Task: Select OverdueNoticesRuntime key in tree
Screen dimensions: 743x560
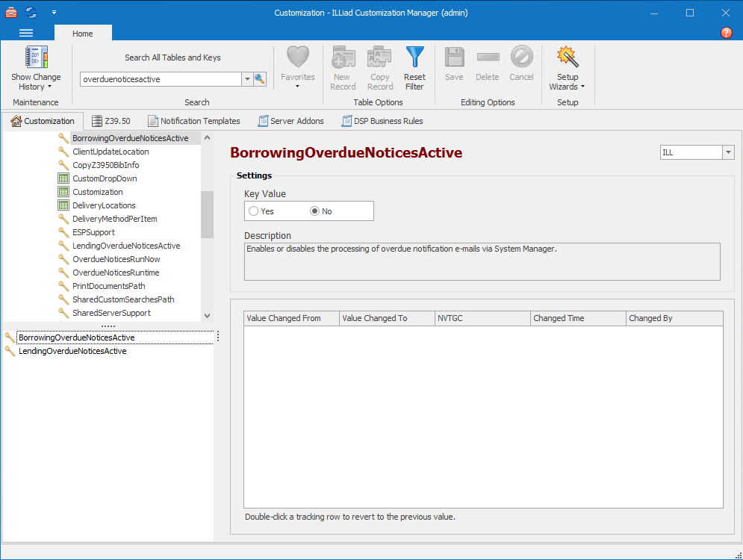Action: [116, 273]
